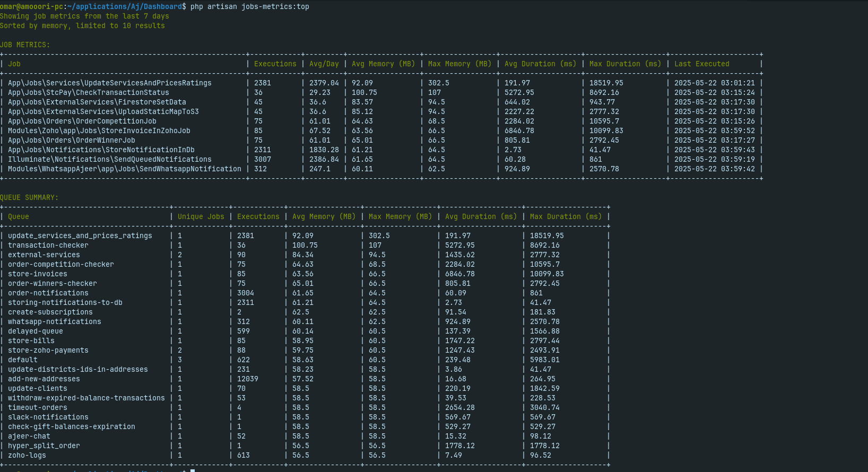This screenshot has height=472, width=868.
Task: Select the 'withdraw-expired-balance-transactions' queue name
Action: coord(86,398)
